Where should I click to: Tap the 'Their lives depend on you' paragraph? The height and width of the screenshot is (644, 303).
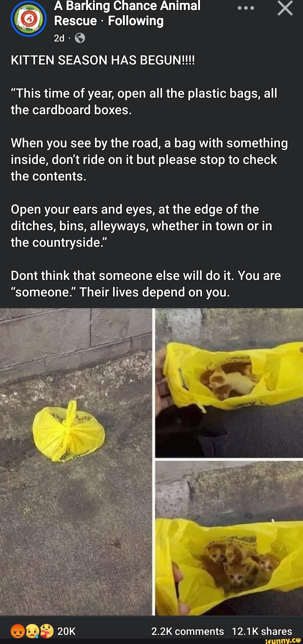146,284
